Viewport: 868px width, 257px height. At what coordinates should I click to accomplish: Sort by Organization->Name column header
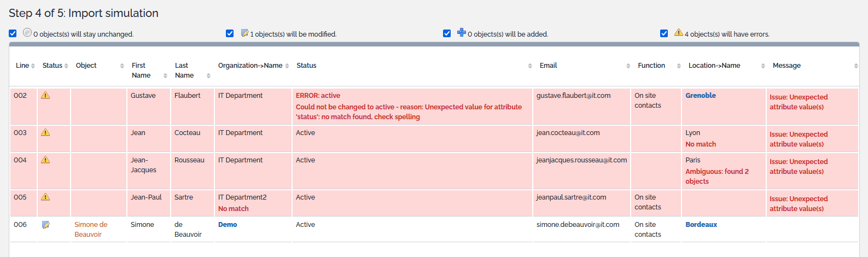250,66
